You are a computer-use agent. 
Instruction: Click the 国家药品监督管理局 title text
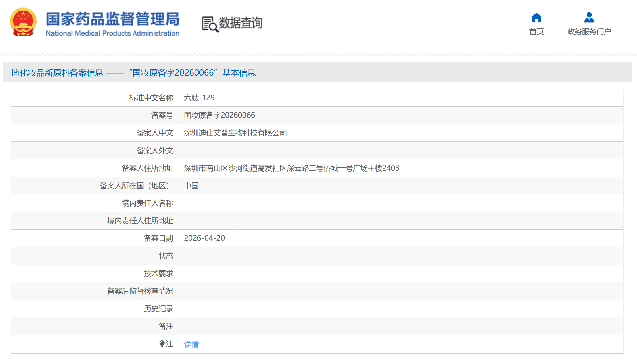point(112,19)
